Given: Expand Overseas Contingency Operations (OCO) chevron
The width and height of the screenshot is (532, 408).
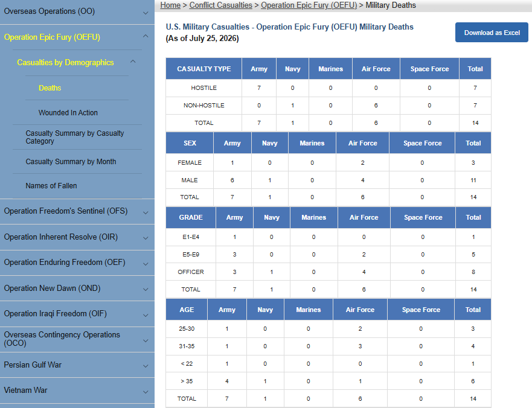Looking at the screenshot, I should click(x=146, y=340).
